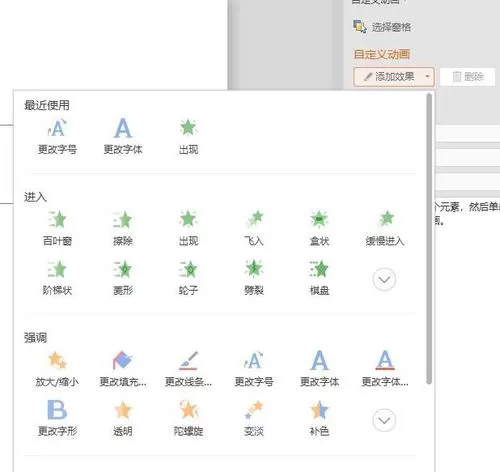Apply 更改字形 emphasis effect

[57, 418]
